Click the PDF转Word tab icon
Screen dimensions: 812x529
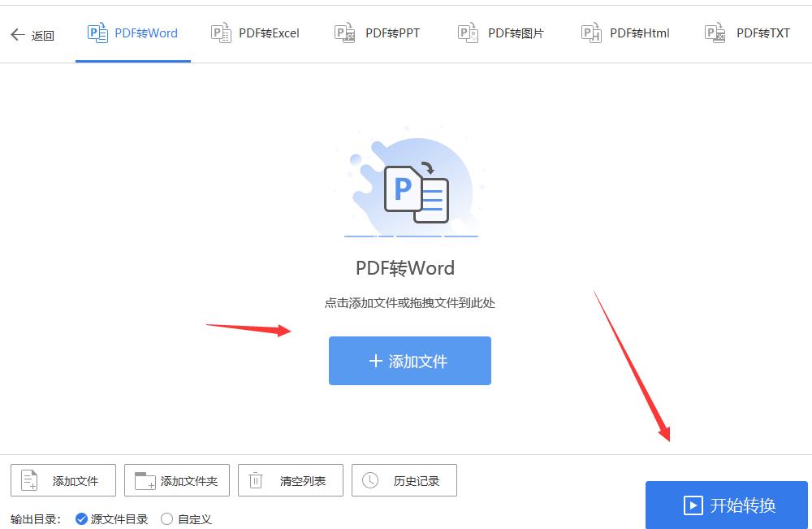[x=97, y=33]
